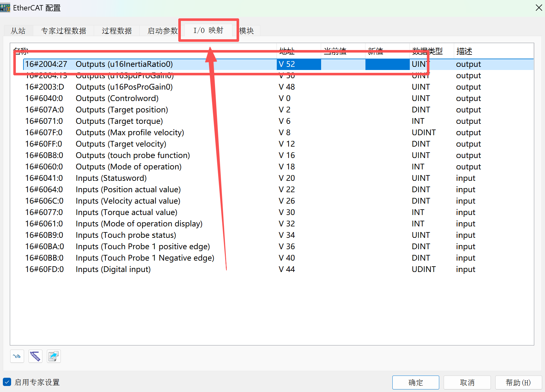Select row Outputs (Target position)
Viewport: 545px width, 392px height.
[278, 110]
